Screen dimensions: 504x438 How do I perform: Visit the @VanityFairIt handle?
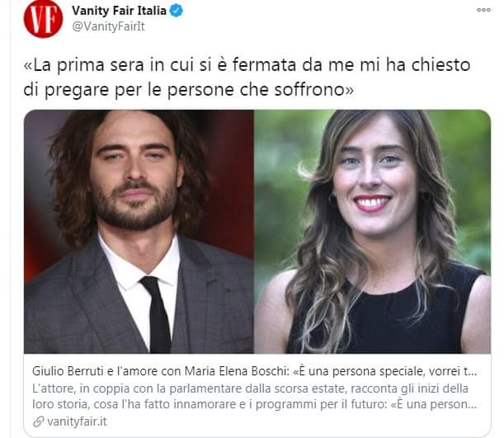point(108,26)
